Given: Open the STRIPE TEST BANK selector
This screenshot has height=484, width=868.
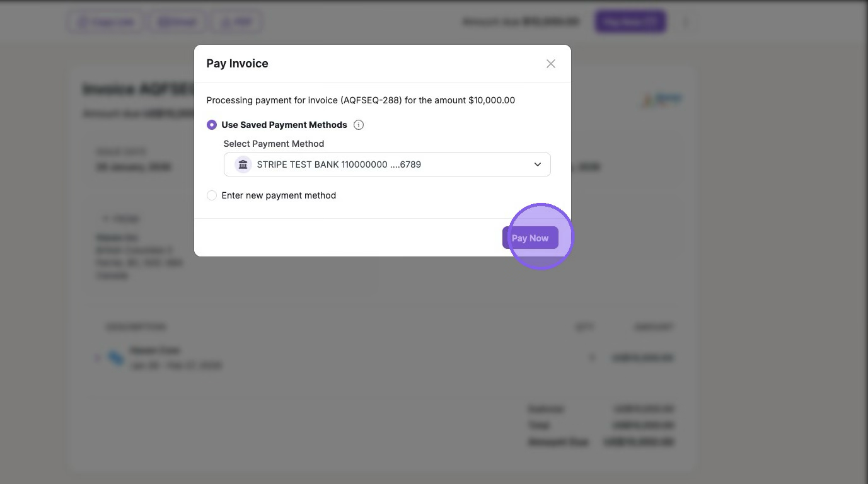Looking at the screenshot, I should click(x=386, y=164).
